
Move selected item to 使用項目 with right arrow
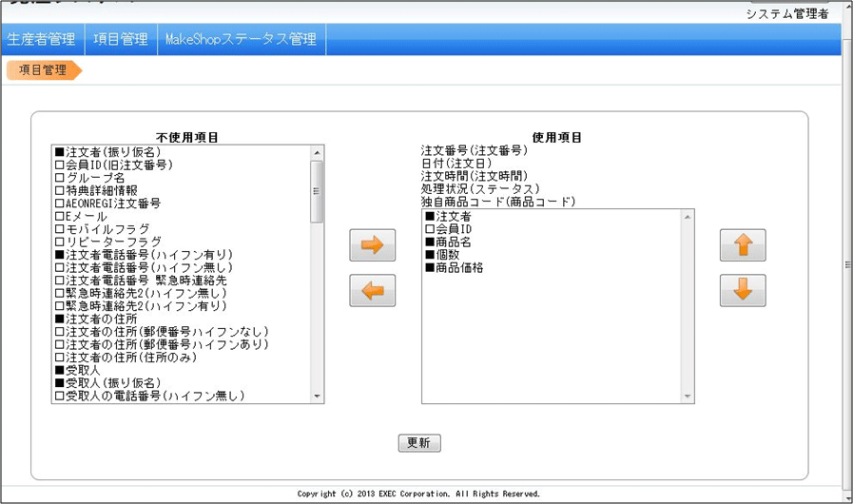pos(372,245)
